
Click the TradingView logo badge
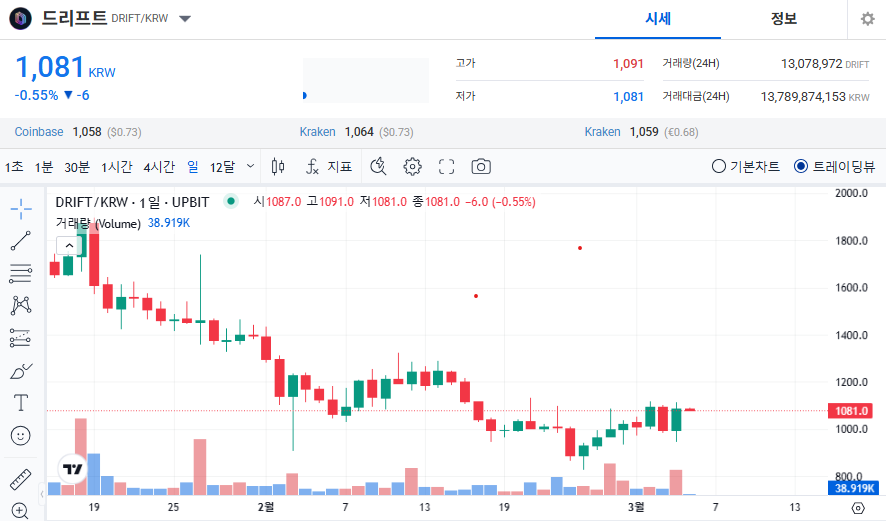(72, 468)
